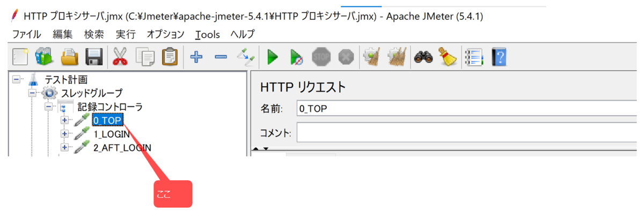Expand the 1_LOGIN tree node

point(65,133)
